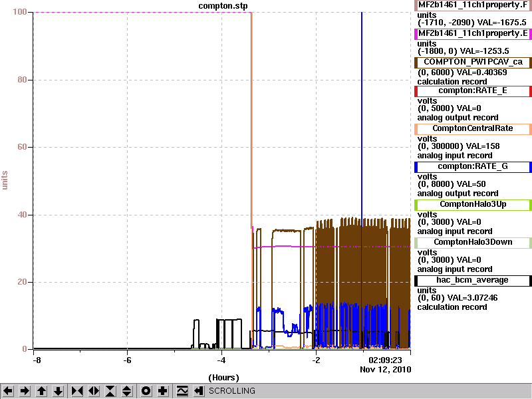Click the vertical 'units' axis label
Viewport: 532px width, 399px height.
pyautogui.click(x=5, y=180)
